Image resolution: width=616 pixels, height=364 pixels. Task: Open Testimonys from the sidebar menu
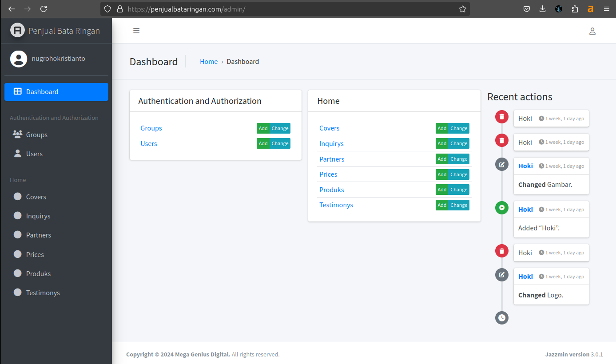tap(43, 293)
